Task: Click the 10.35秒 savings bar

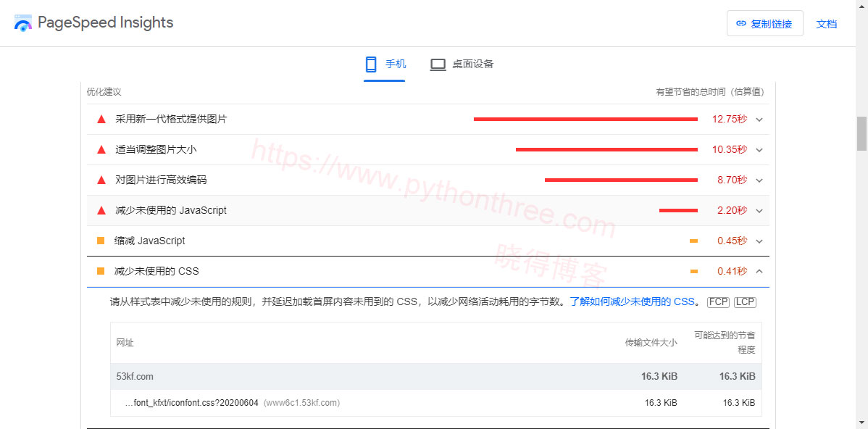Action: pos(606,149)
